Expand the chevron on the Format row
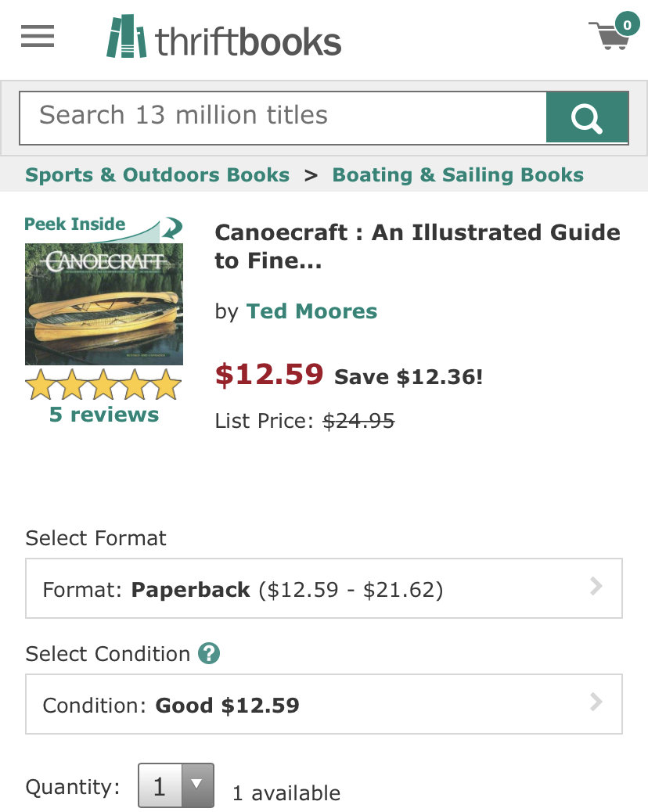Screen dimensions: 648x812 (x=596, y=586)
